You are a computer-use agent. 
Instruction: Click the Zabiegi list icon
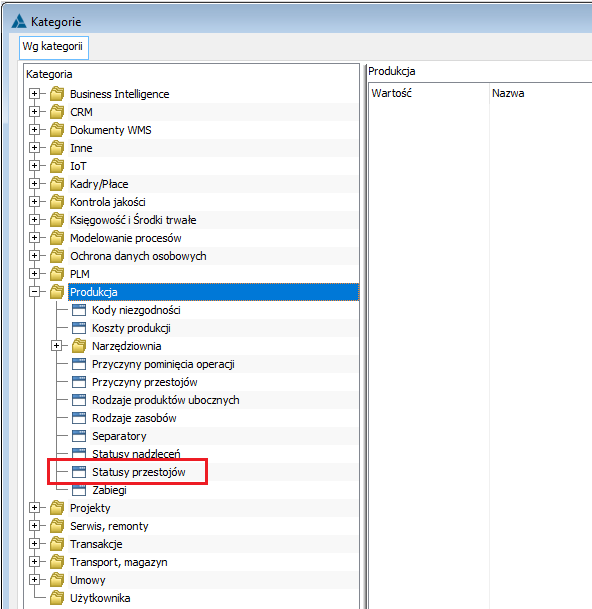[x=79, y=490]
